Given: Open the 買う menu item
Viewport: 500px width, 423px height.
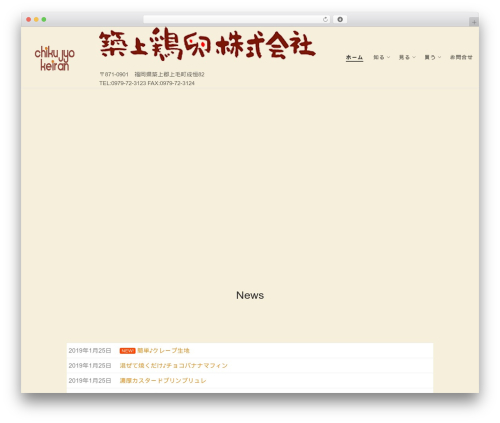Looking at the screenshot, I should pyautogui.click(x=430, y=57).
